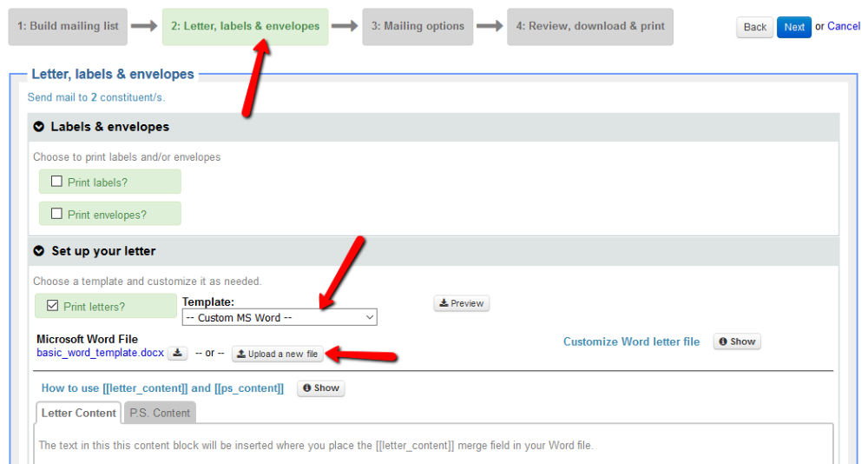Screen dimensions: 868x464
Task: Open step 4: Review, download & print
Action: [590, 27]
